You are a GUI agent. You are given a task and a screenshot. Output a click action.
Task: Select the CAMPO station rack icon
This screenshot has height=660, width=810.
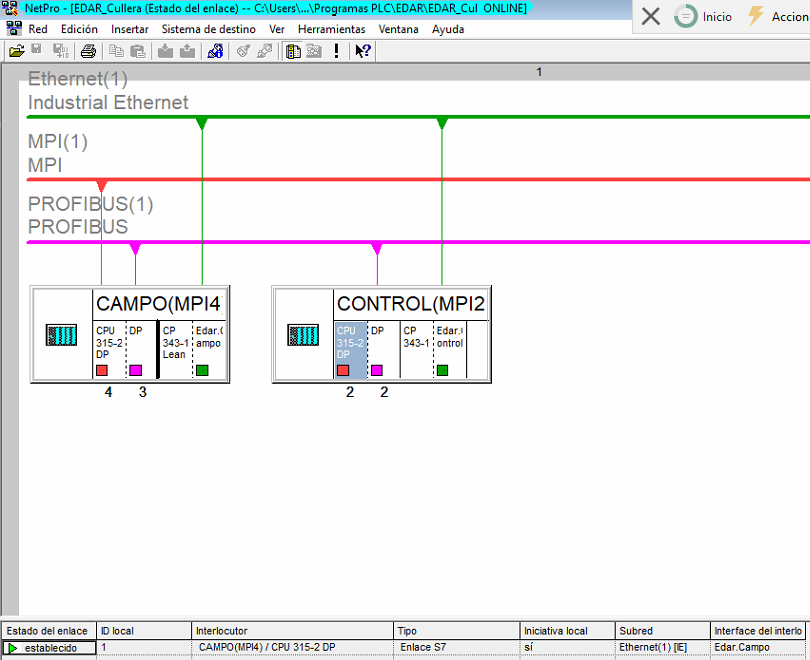[61, 335]
